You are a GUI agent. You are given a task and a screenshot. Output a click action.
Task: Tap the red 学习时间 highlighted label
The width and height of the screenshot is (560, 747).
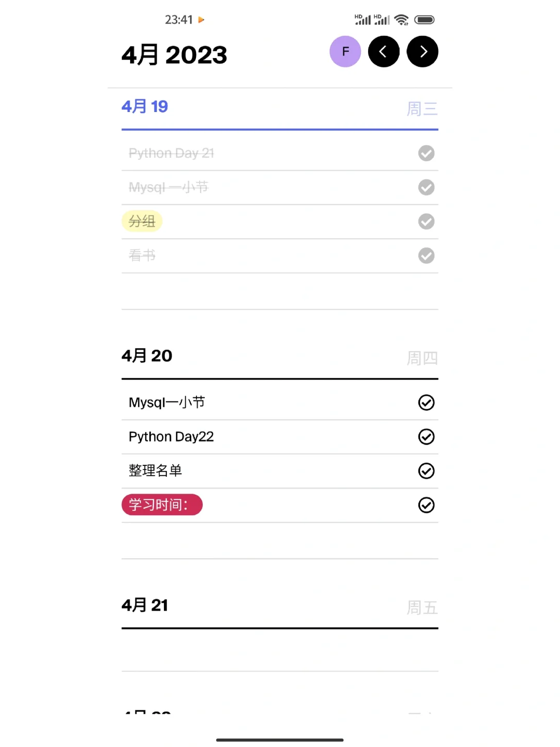[162, 505]
